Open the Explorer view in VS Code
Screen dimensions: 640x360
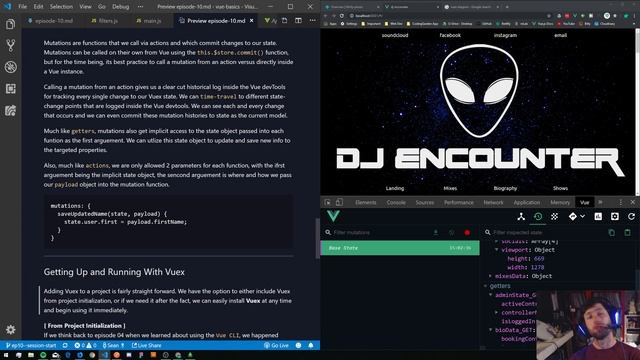(x=11, y=24)
